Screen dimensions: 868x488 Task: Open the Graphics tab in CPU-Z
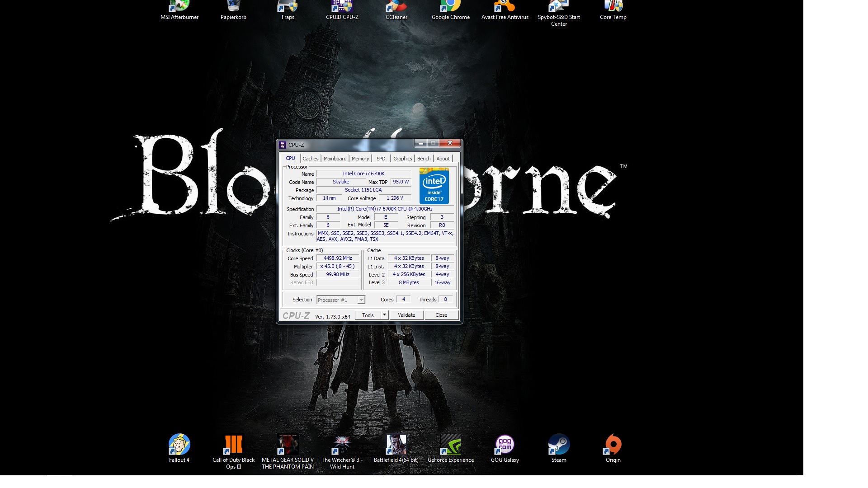[x=402, y=159]
